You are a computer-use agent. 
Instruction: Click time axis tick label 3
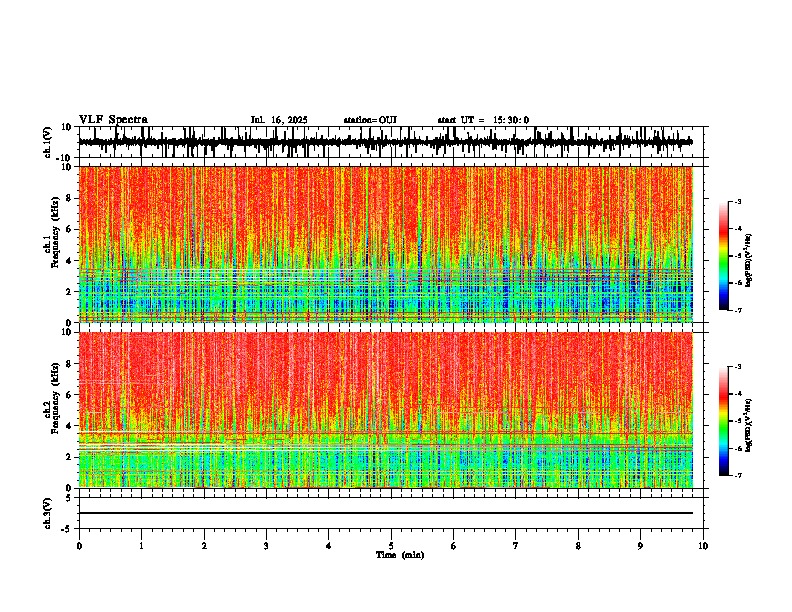pos(266,546)
